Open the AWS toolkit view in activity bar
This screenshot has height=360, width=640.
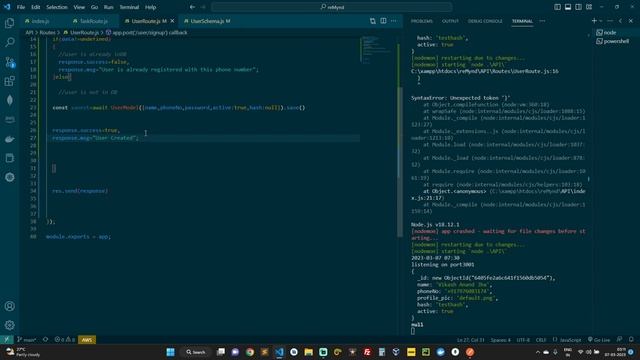[9, 119]
